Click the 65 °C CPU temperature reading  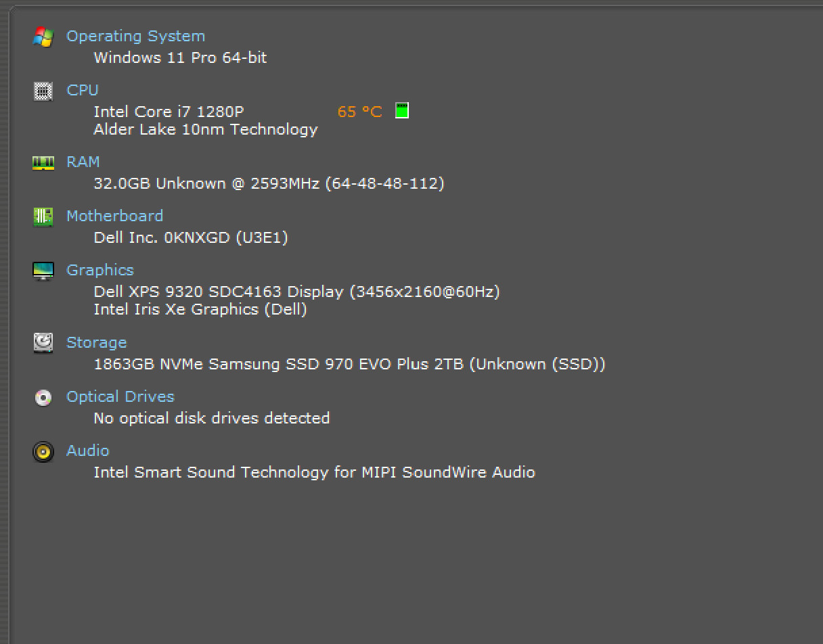[359, 112]
